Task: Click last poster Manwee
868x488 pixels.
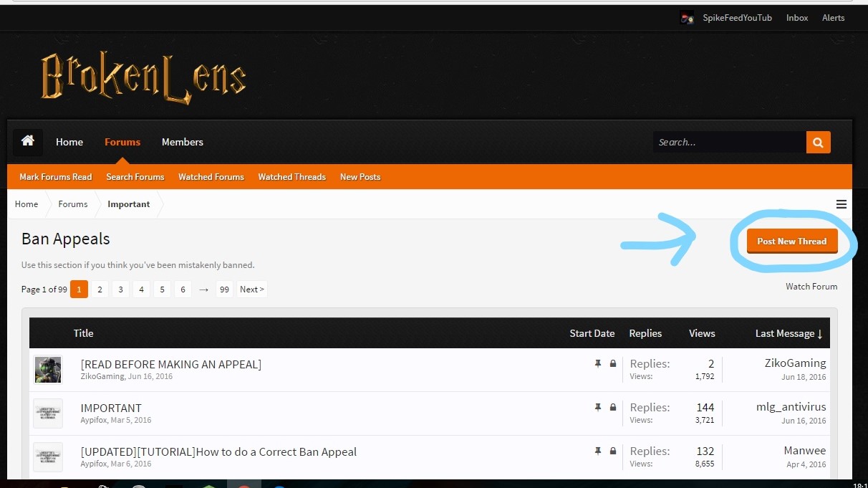Action: [805, 451]
